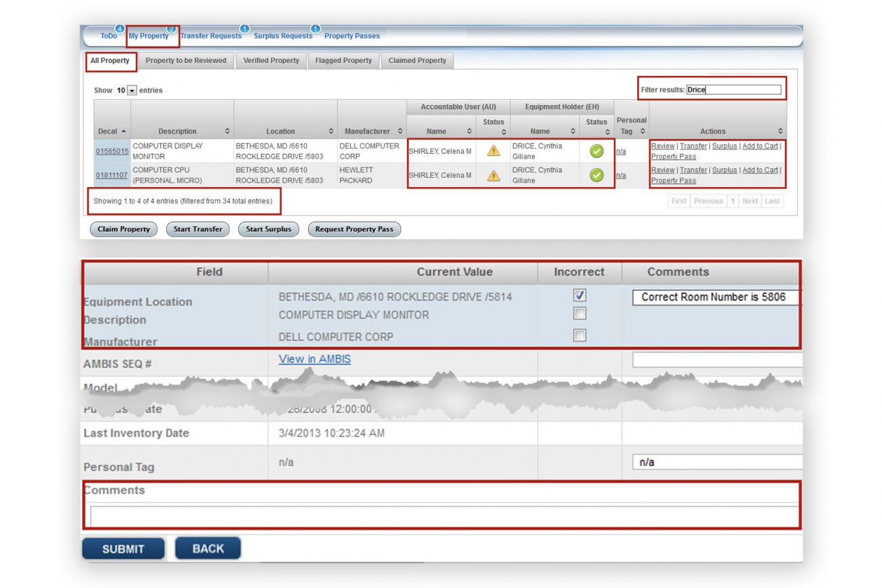Open the View in AMBIS link

click(x=314, y=359)
